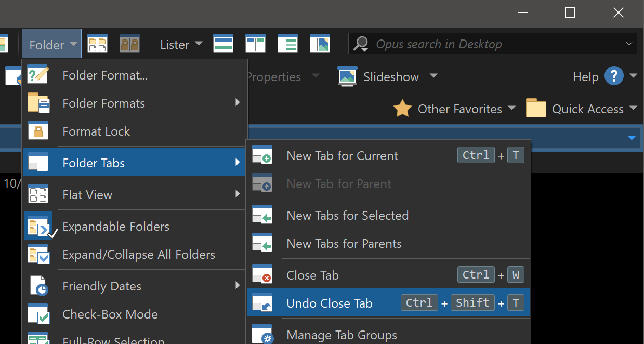644x344 pixels.
Task: Open Folder Format... menu entry
Action: point(135,75)
